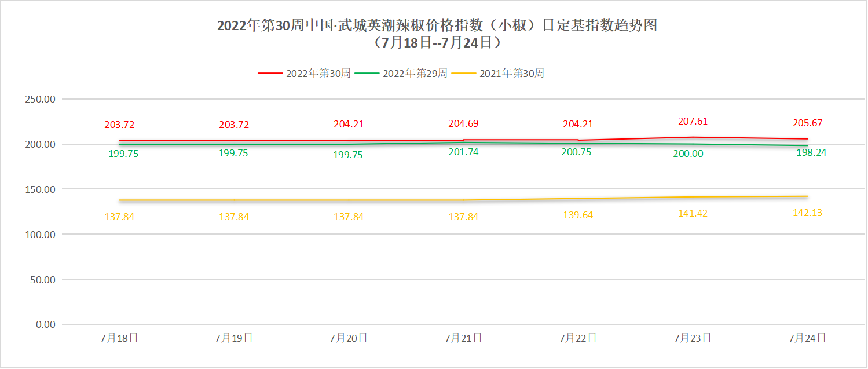
Task: Select the 0.00 y-axis label
Action: tap(45, 325)
